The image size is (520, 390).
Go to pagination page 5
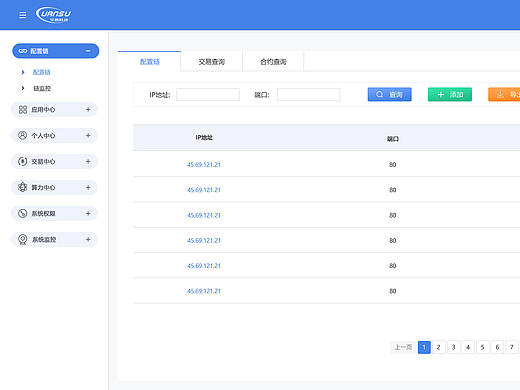pyautogui.click(x=483, y=347)
